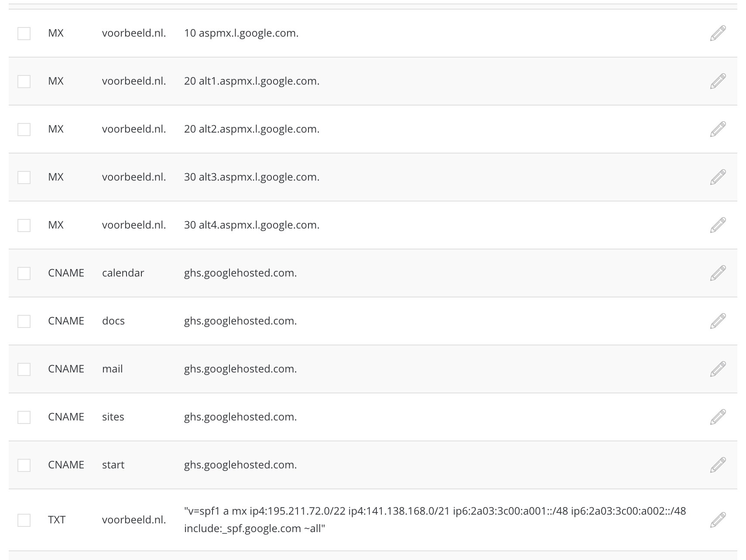Edit the alt2.aspmx.l.google.com MX record
The image size is (746, 560).
[x=717, y=129]
